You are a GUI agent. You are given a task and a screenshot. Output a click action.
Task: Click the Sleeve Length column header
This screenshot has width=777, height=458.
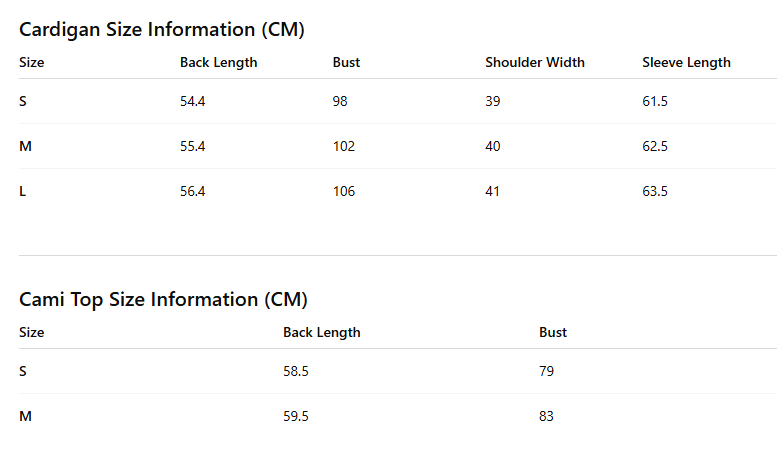click(x=686, y=62)
